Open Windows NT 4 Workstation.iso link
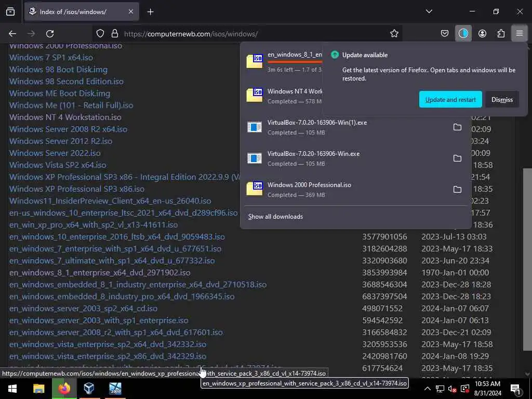 65,117
